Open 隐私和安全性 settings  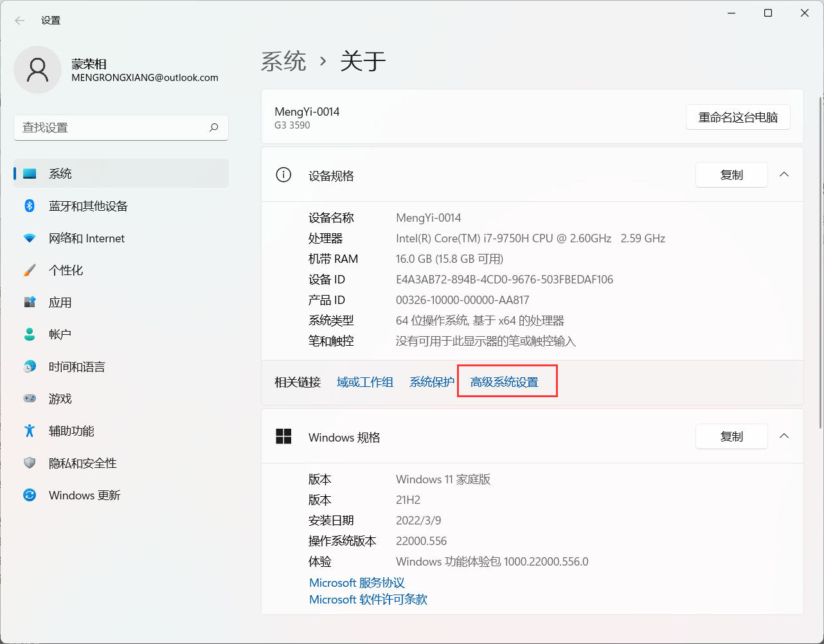coord(121,463)
